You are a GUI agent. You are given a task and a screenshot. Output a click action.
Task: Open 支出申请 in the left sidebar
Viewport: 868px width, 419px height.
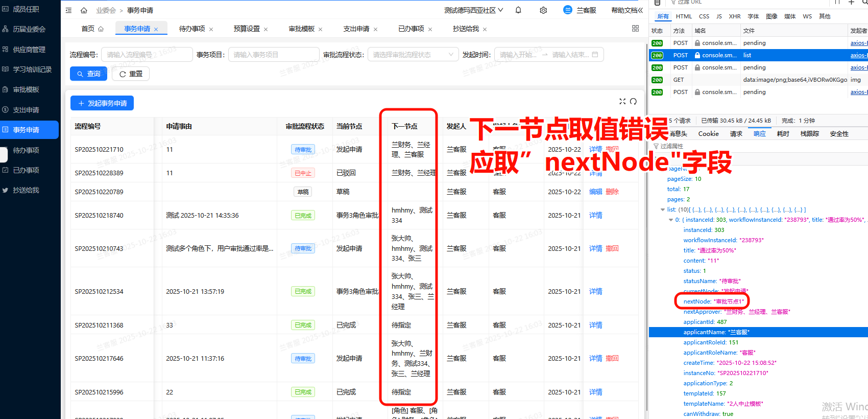26,110
